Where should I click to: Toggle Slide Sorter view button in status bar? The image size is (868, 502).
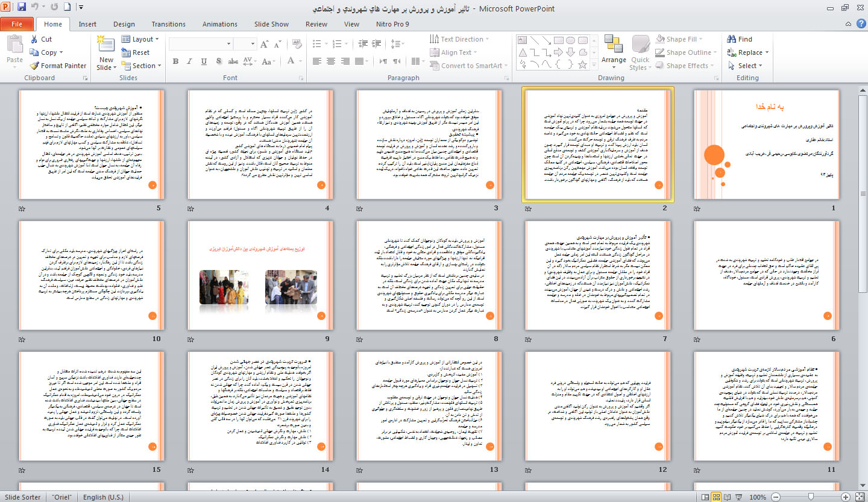(717, 497)
